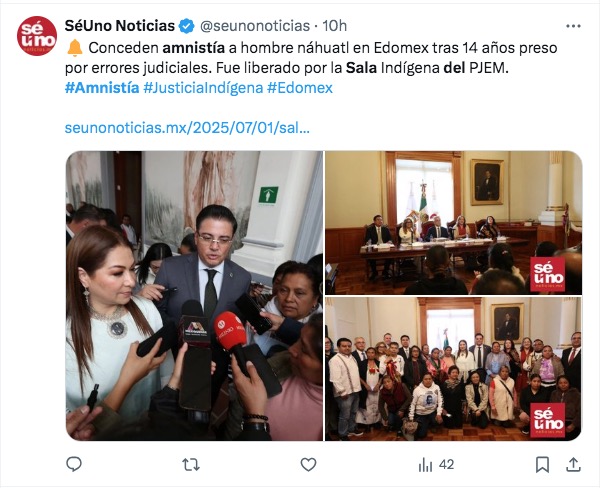Share the tweet via share icon
The image size is (602, 488).
pyautogui.click(x=573, y=464)
